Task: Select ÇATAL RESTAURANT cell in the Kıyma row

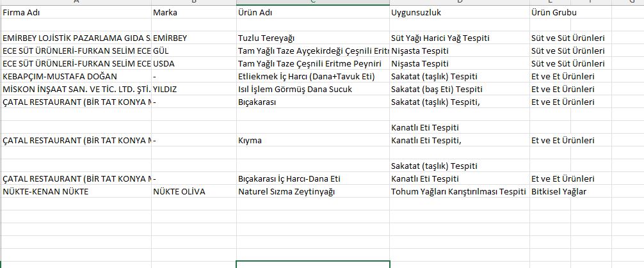Action: [x=76, y=140]
